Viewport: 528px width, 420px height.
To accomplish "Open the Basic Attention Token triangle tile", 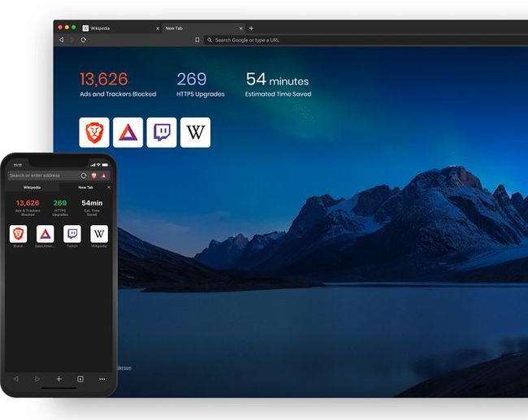I will tap(128, 132).
